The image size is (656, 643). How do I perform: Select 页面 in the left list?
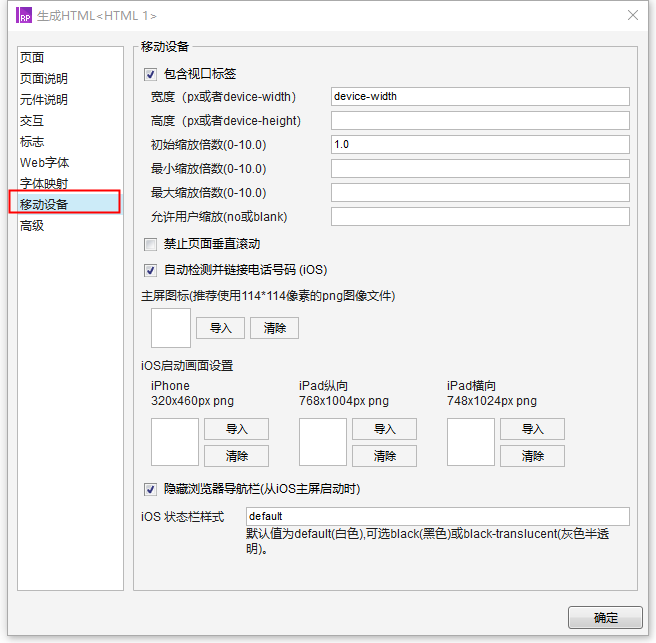(33, 58)
